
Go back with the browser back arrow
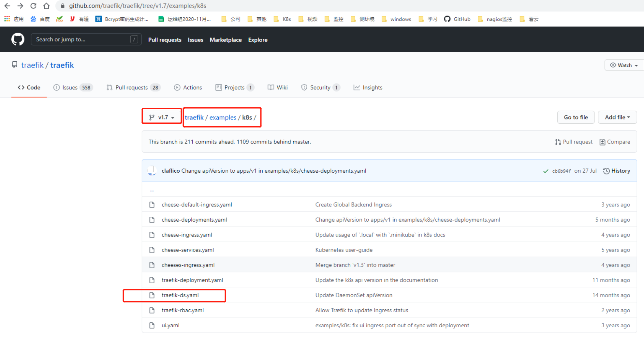[x=7, y=6]
